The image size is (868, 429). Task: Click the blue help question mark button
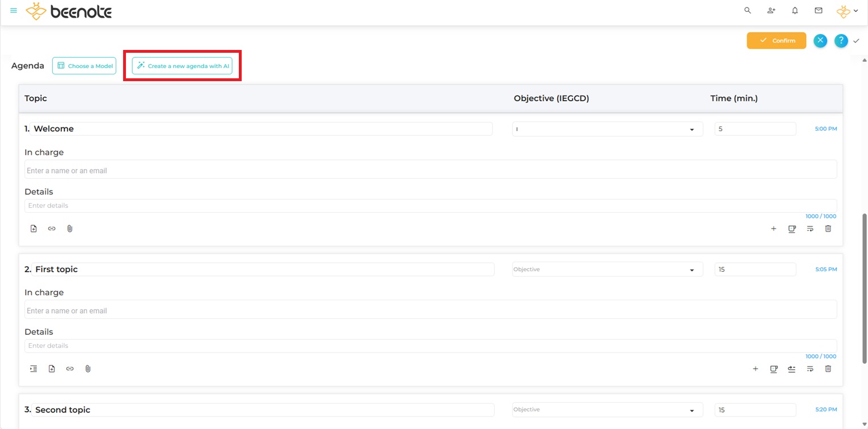[x=841, y=41]
